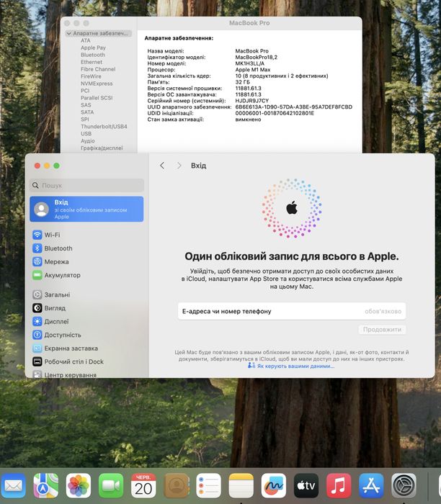
Task: Launch Maps in the Dock
Action: pyautogui.click(x=45, y=485)
